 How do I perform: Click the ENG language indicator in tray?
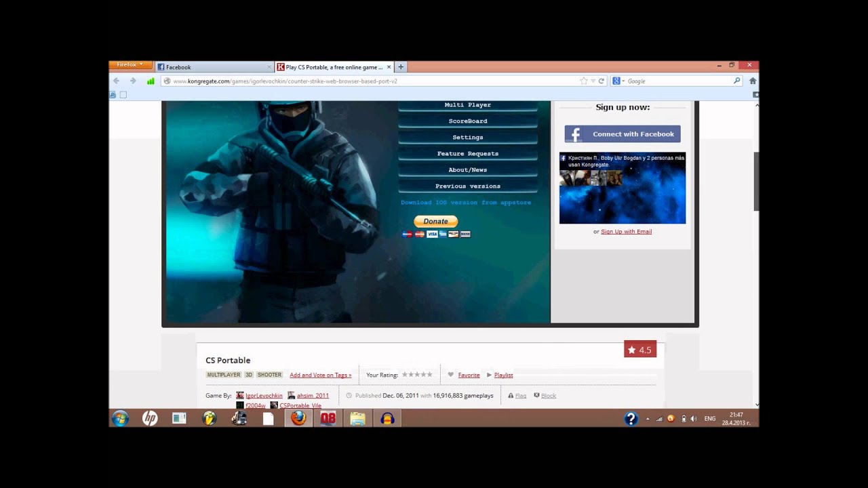tap(710, 419)
